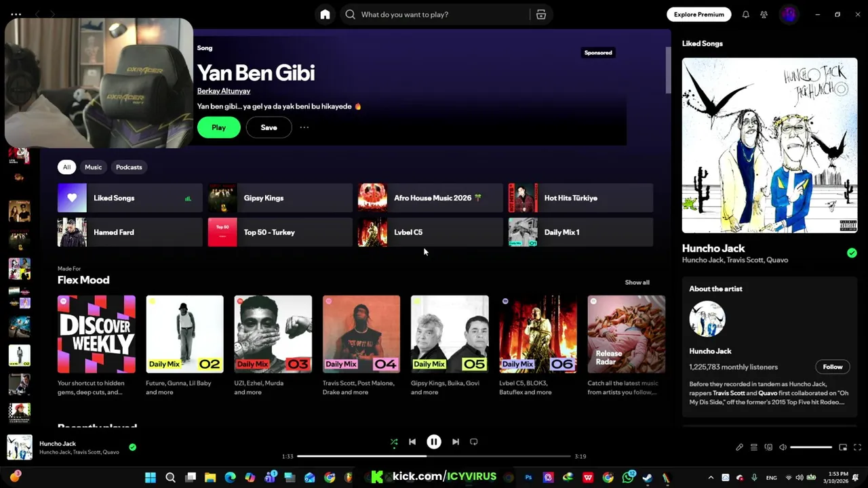Open the three-dot menu at top left

(x=16, y=14)
